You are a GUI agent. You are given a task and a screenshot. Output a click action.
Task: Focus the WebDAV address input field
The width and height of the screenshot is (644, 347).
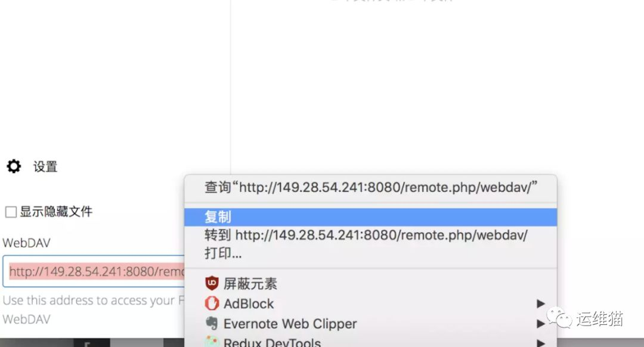[x=94, y=271]
